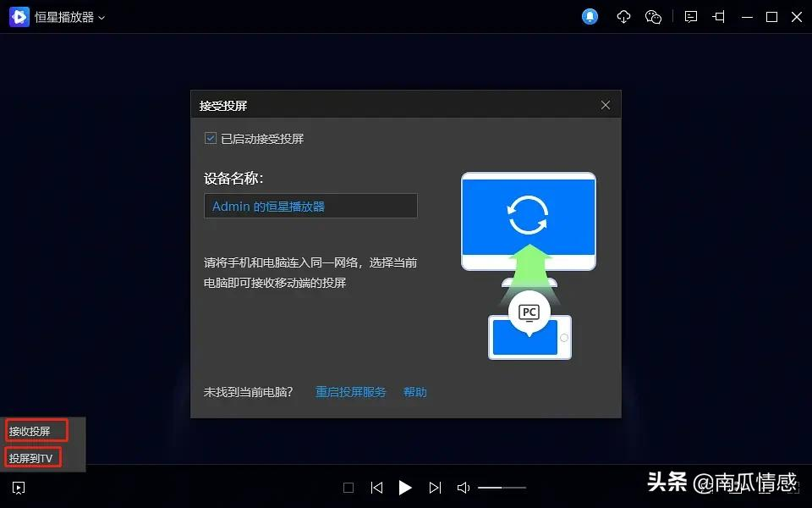Close the 接受投屏 dialog
Image resolution: width=812 pixels, height=508 pixels.
point(606,105)
